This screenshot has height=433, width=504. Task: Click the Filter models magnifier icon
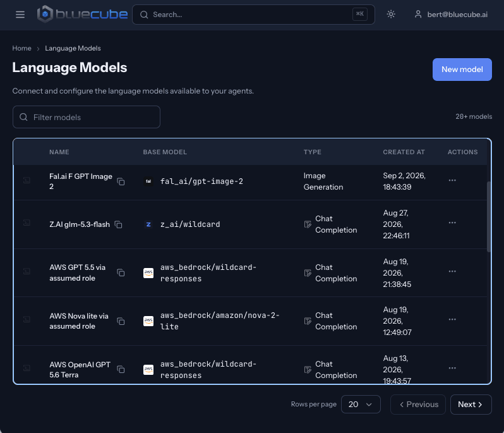click(x=23, y=117)
